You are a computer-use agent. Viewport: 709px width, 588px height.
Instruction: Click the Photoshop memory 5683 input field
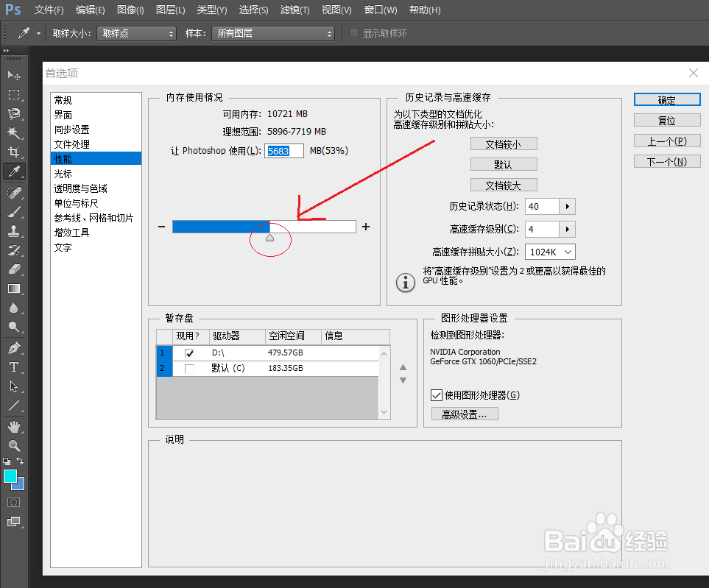pyautogui.click(x=284, y=151)
